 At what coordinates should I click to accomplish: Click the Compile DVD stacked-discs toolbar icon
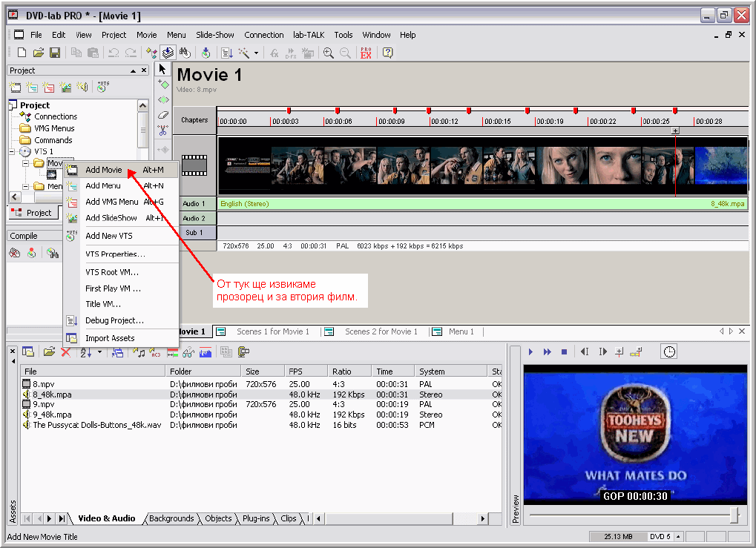tap(168, 53)
